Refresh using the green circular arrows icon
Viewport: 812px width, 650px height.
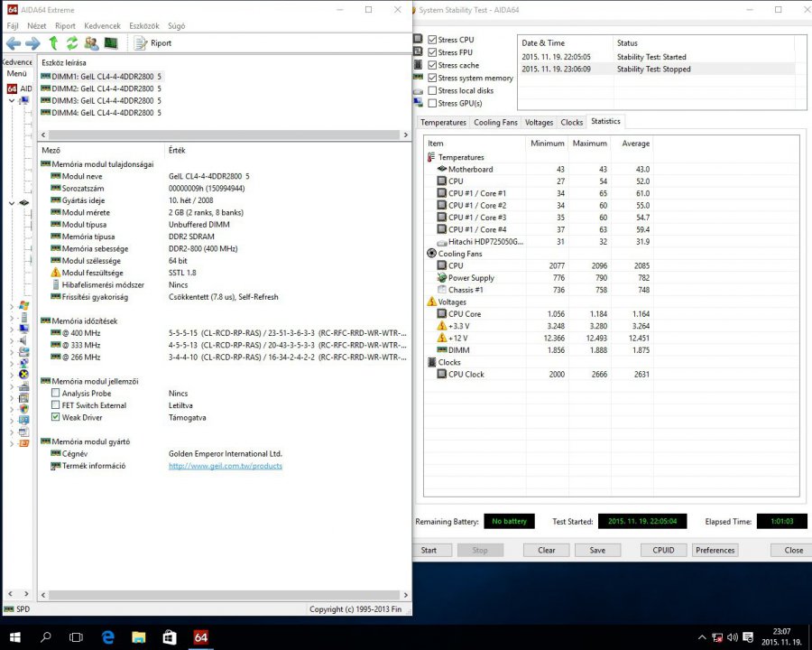point(72,43)
